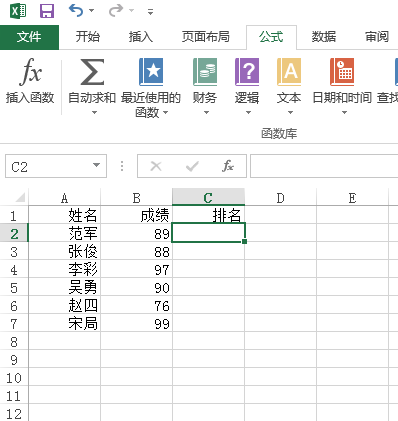Select row 7 header
Screen dimensions: 398x421
coord(14,324)
